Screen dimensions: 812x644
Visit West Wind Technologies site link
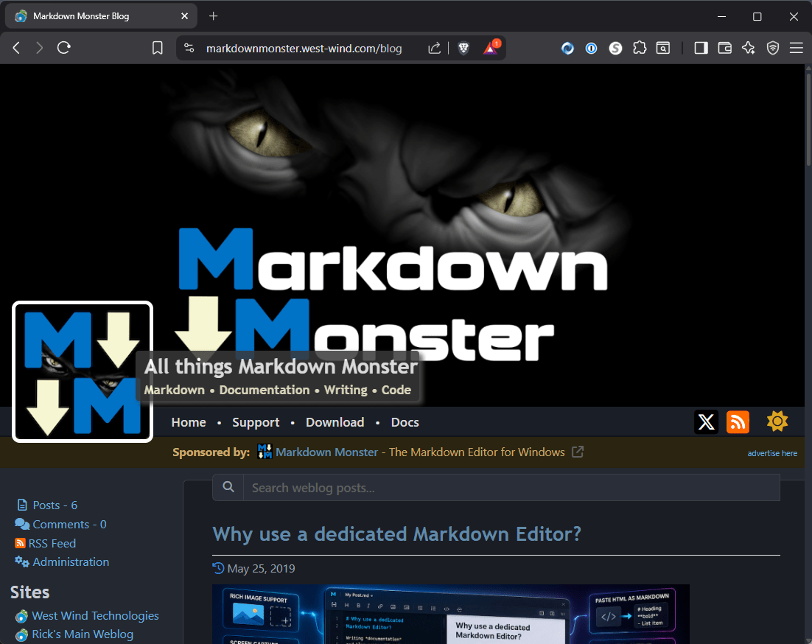click(95, 616)
